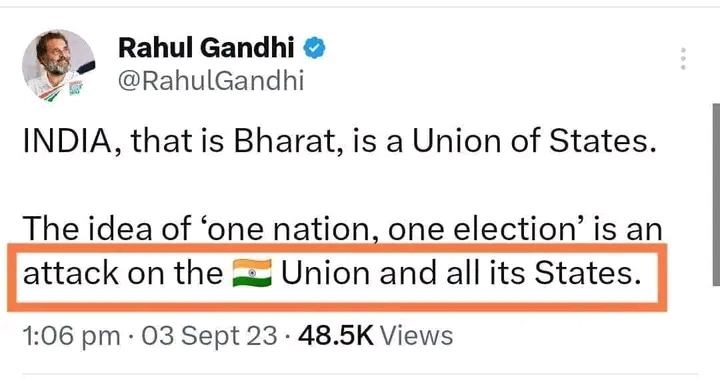Click the phrase 'Union of States.'
Viewport: 720px width, 379px height.
(534, 141)
